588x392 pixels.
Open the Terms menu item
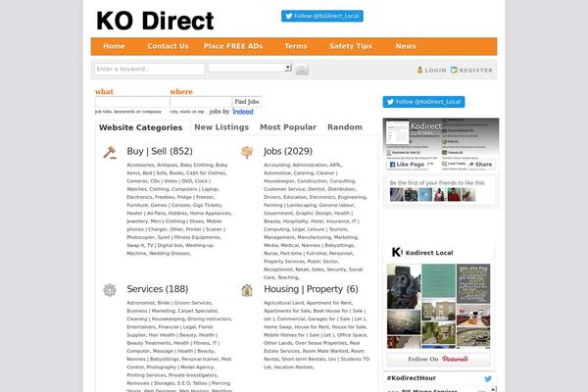coord(296,46)
